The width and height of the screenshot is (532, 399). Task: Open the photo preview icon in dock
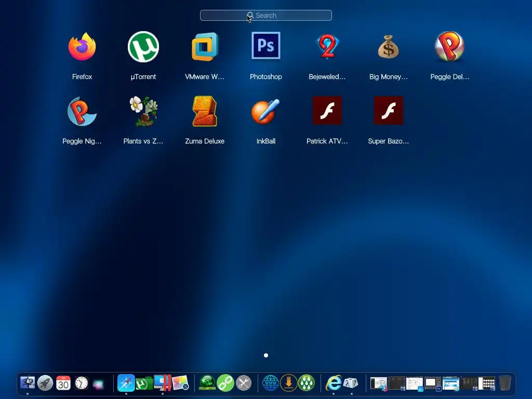coord(180,383)
